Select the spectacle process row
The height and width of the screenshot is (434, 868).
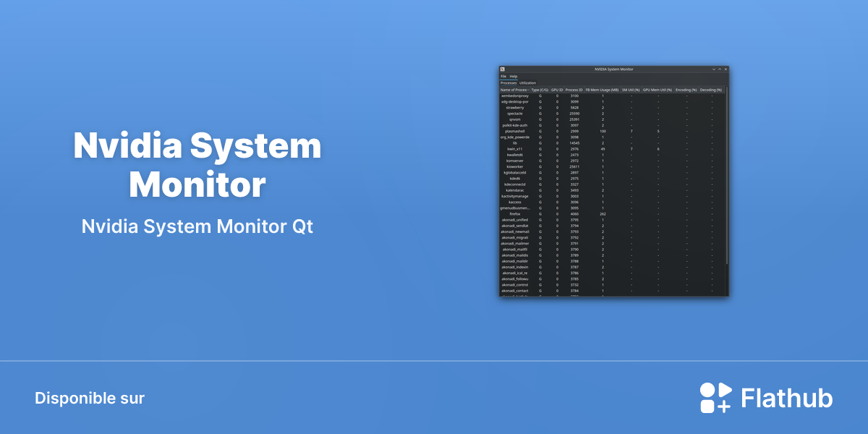(612, 114)
